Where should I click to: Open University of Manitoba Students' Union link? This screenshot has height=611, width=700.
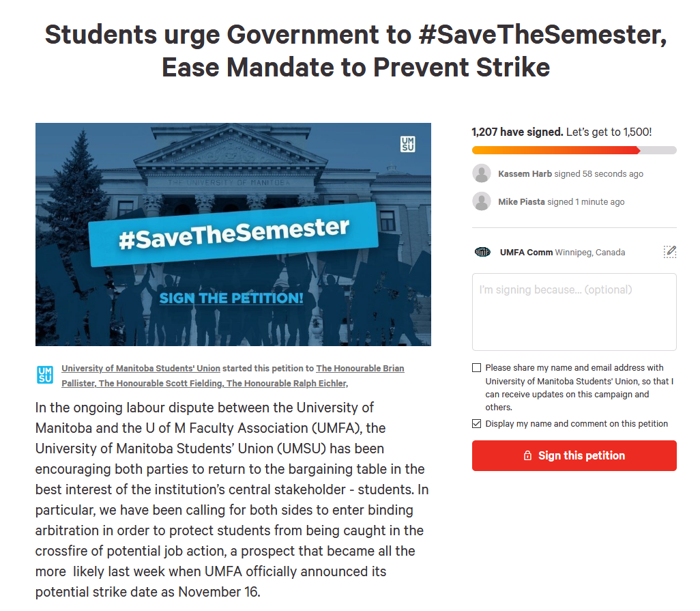(141, 369)
